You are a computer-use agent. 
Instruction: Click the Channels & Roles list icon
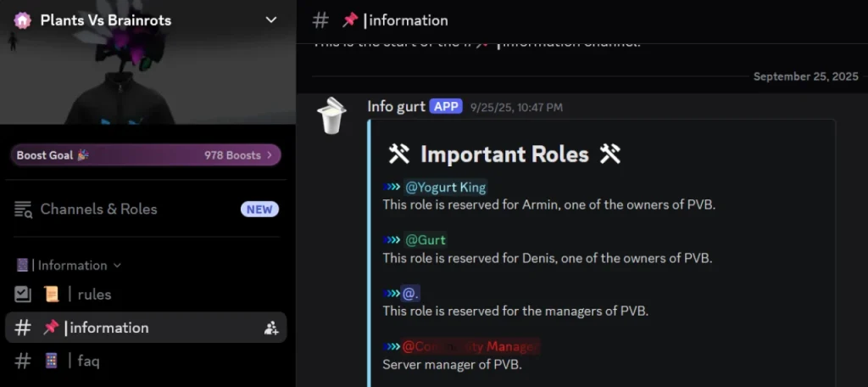[x=23, y=210]
